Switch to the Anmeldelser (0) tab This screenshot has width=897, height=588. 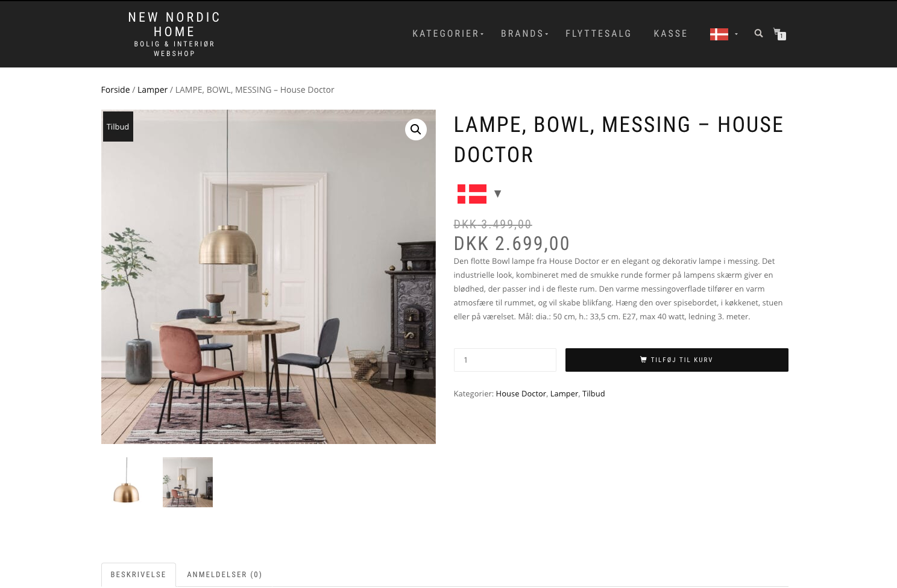[x=225, y=575]
